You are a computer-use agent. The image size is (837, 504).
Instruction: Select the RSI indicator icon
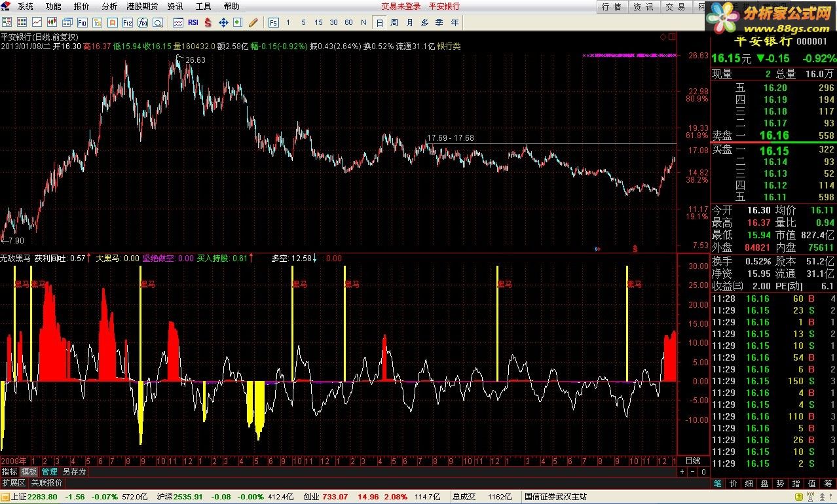[193, 22]
